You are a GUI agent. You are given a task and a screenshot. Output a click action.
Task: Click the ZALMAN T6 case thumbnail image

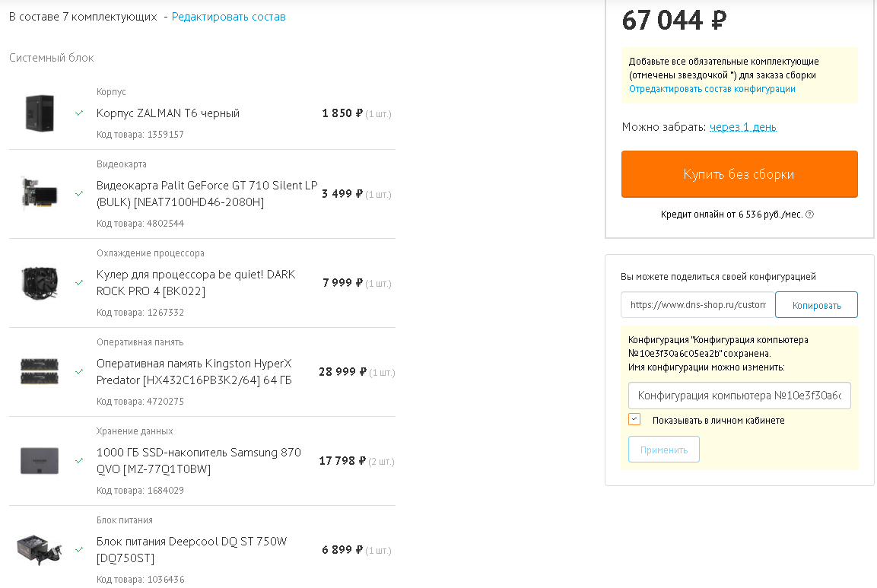coord(40,113)
